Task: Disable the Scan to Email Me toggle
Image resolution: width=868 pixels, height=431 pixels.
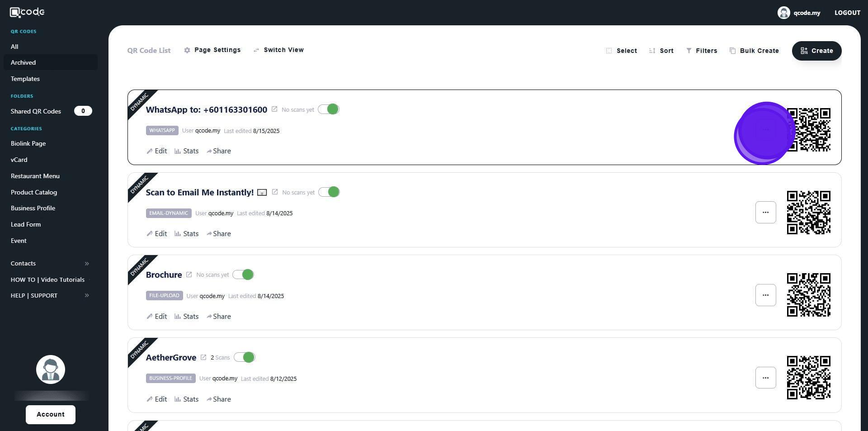Action: click(x=329, y=192)
